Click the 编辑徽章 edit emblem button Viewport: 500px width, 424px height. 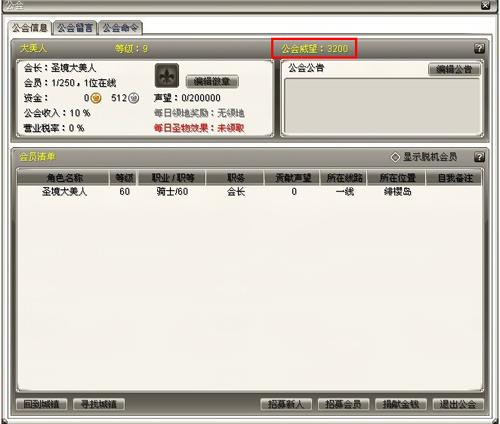pyautogui.click(x=212, y=81)
